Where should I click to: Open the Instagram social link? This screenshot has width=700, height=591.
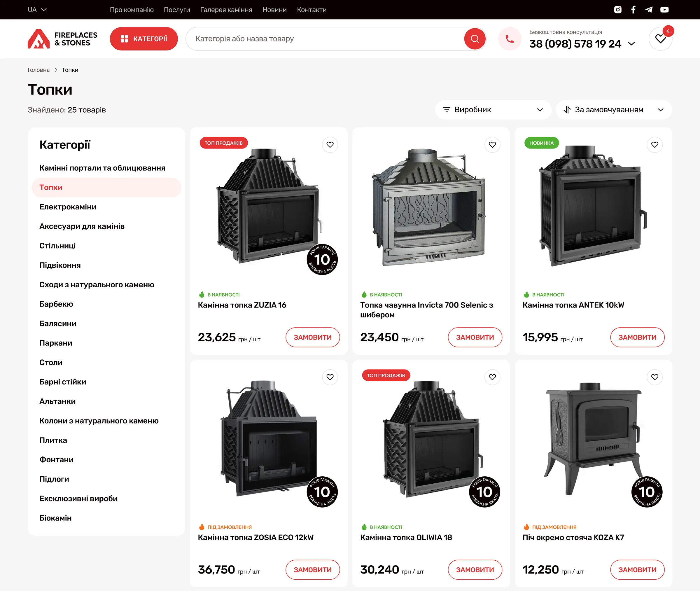(x=618, y=10)
